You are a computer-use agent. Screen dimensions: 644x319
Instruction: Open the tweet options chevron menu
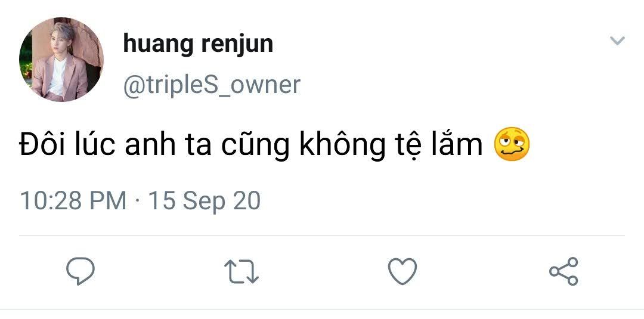(x=617, y=40)
